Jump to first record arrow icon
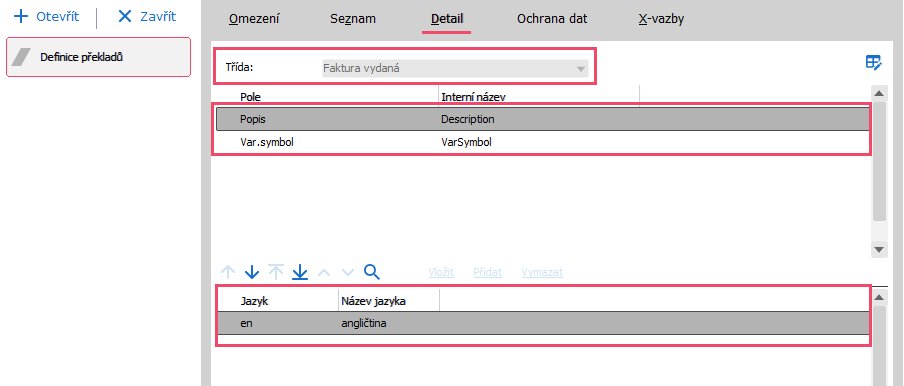 276,272
